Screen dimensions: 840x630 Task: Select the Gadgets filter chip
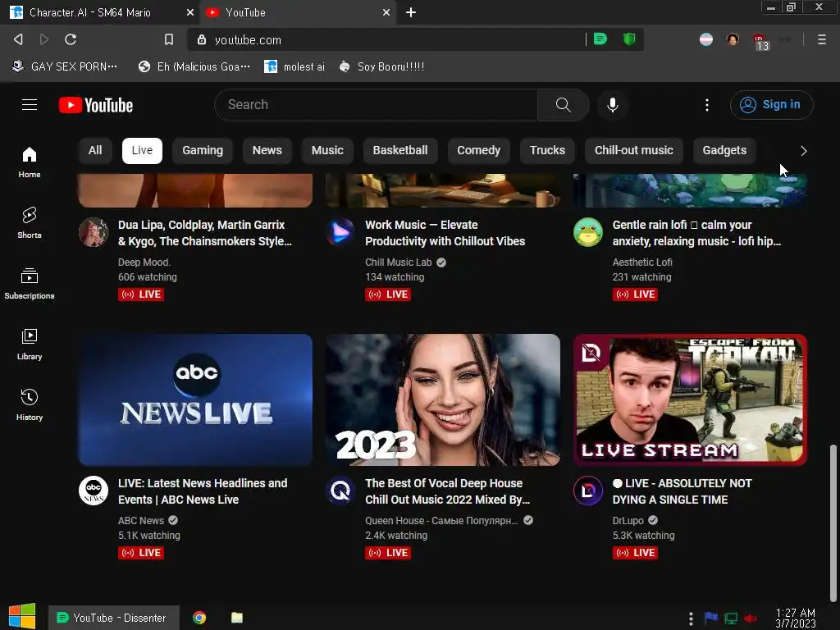point(724,151)
